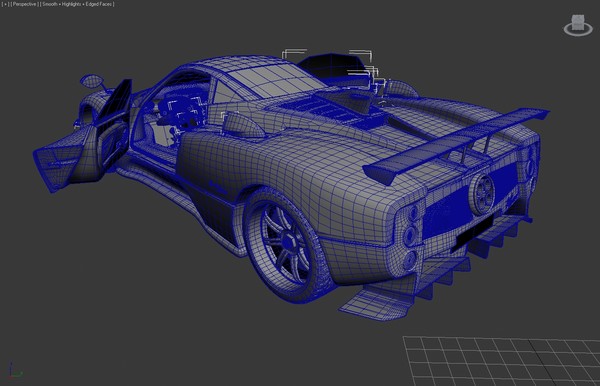The width and height of the screenshot is (600, 386).
Task: Click the ViewCube navigation widget
Action: 578,25
